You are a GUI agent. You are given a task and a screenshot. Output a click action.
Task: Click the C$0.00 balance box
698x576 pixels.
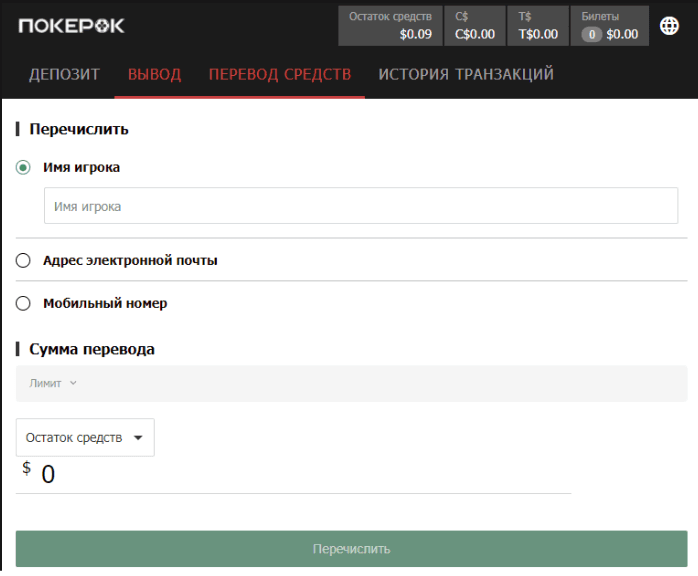(x=475, y=26)
